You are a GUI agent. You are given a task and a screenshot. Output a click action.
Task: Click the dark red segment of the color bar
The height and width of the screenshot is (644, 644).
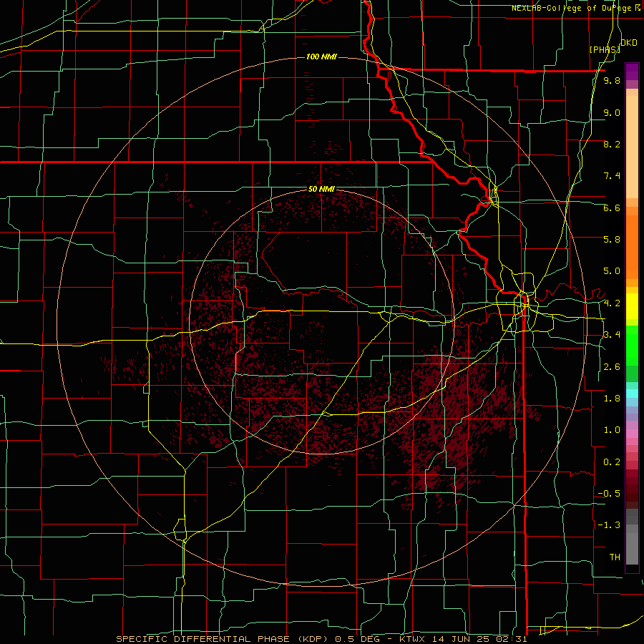click(x=632, y=489)
